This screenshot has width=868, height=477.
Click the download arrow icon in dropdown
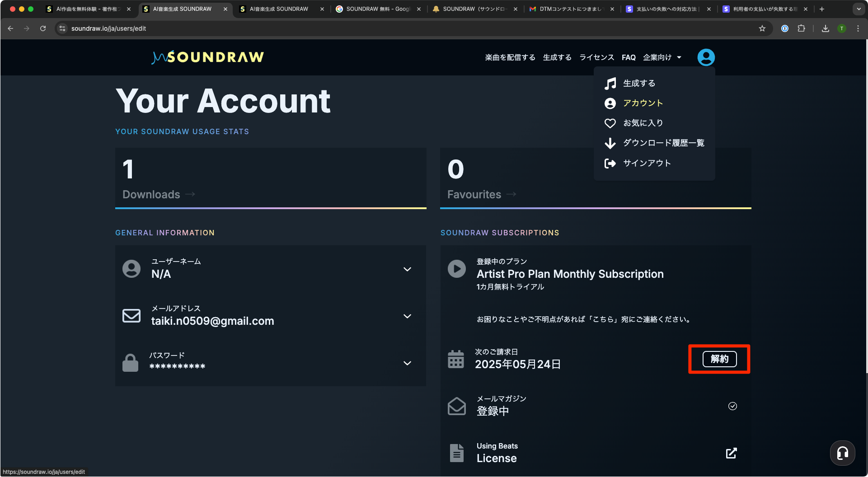pos(610,143)
